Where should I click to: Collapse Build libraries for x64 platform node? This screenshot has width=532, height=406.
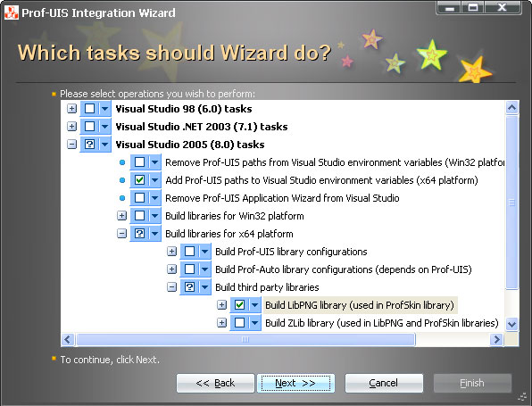pos(121,234)
